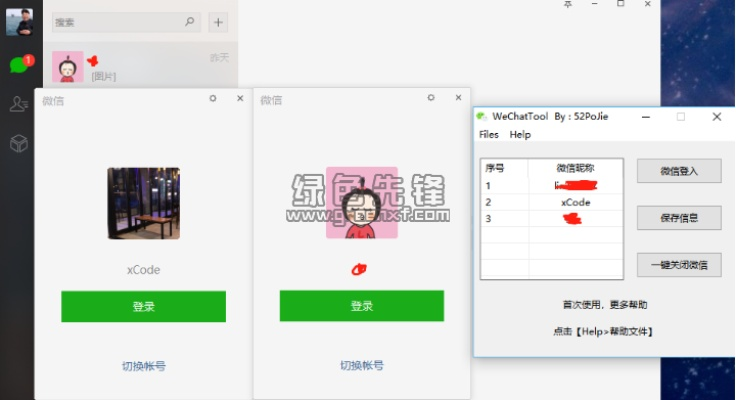Open settings gear in second login dialog

431,98
